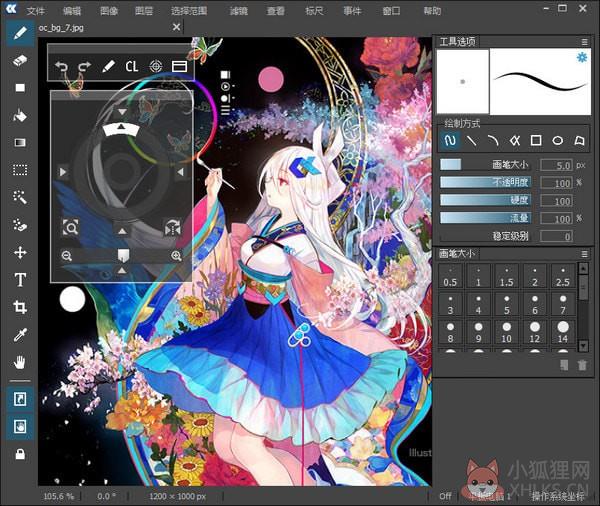Click Undo arrow in floating quick bar
This screenshot has height=506, width=600.
pos(61,67)
